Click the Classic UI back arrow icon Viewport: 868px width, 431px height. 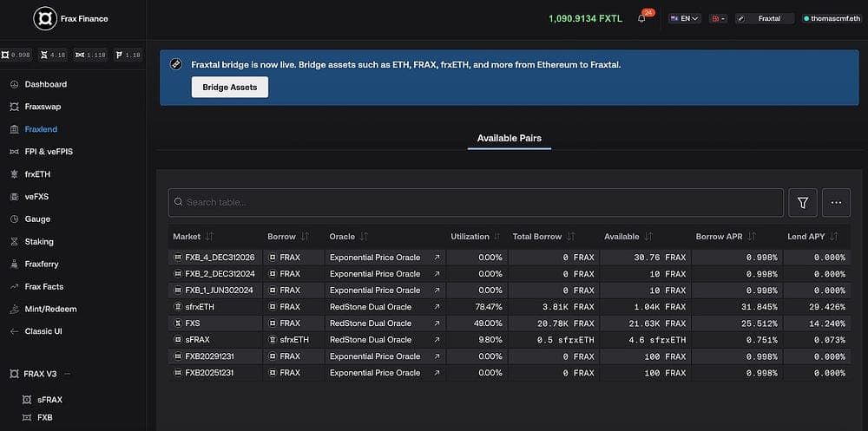click(15, 331)
